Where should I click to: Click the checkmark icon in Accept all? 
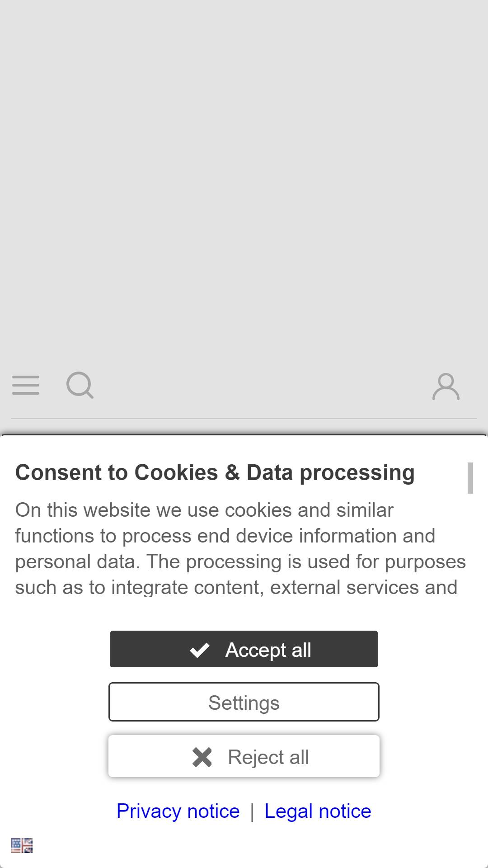199,650
